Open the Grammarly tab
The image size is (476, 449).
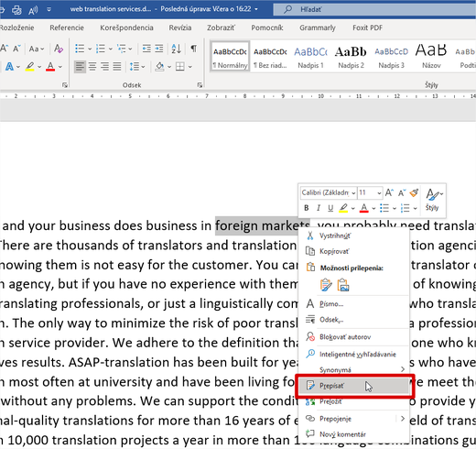coord(318,27)
